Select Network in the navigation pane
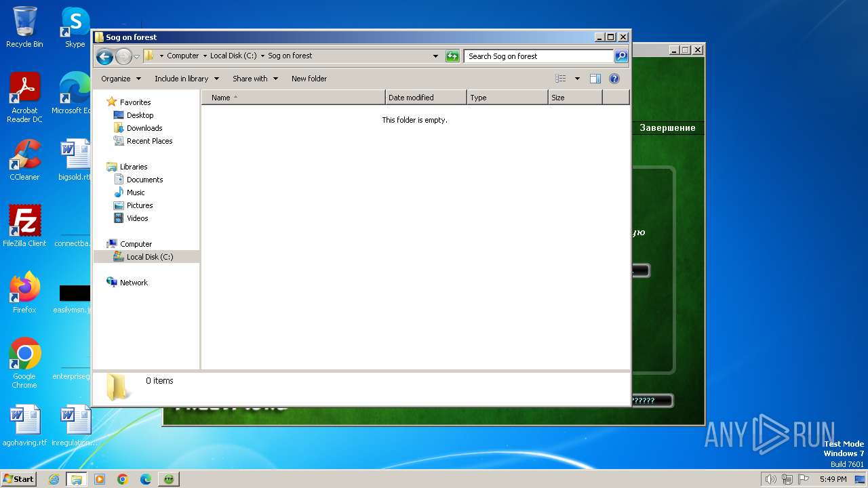868x488 pixels. [x=134, y=283]
